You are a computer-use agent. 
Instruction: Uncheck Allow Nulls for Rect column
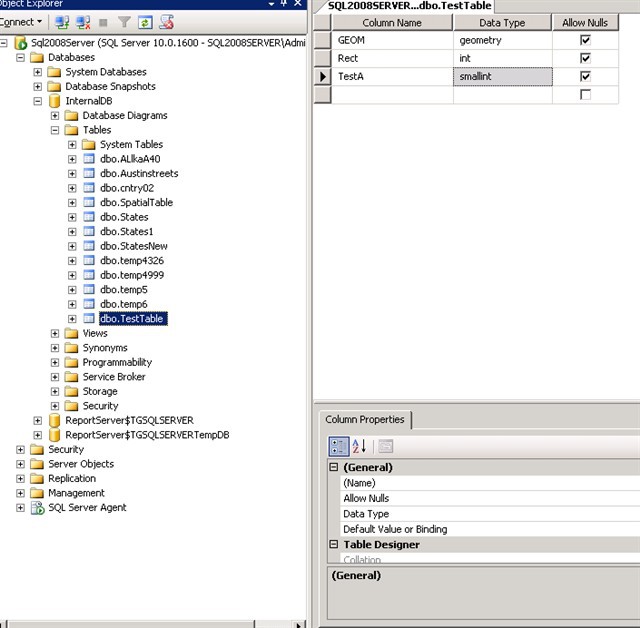[585, 59]
